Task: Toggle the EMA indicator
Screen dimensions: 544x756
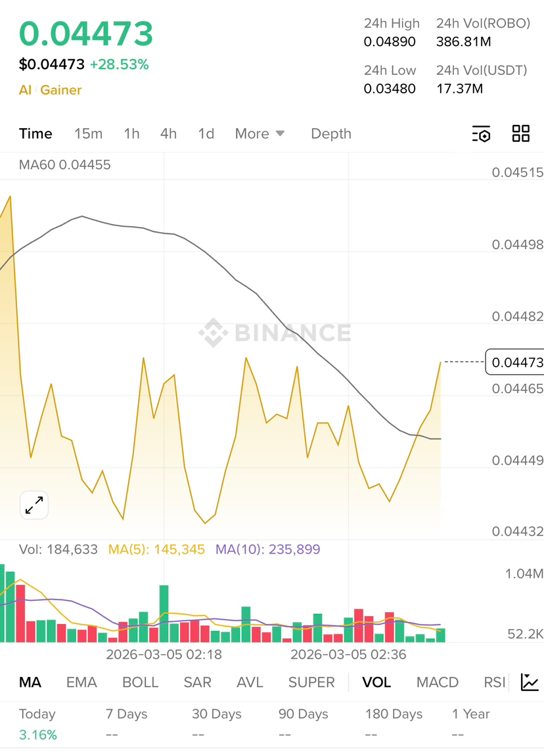Action: (x=81, y=682)
